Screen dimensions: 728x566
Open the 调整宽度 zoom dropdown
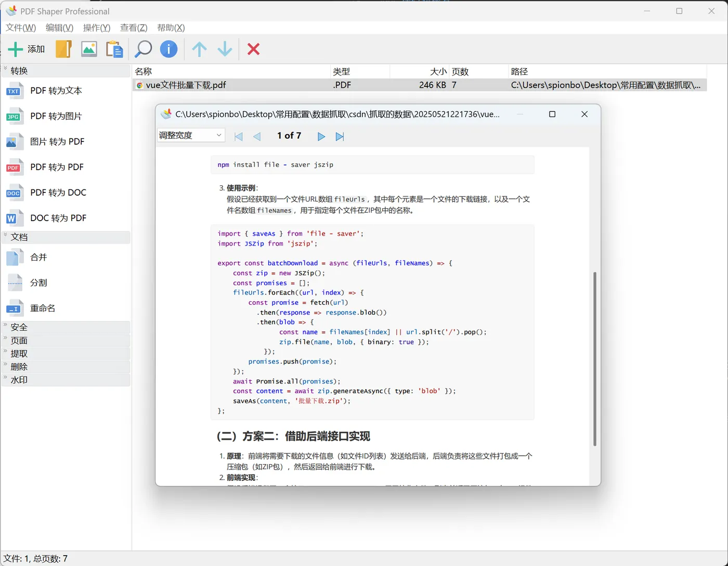[191, 135]
